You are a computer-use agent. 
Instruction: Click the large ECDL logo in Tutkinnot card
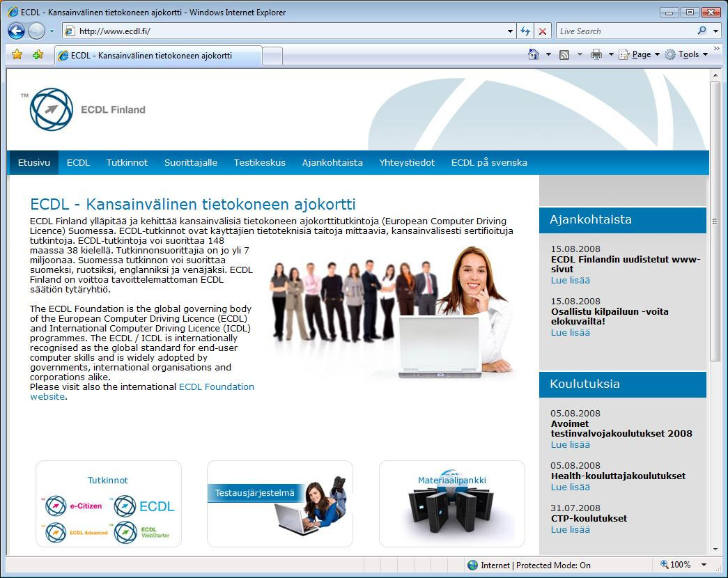pyautogui.click(x=144, y=506)
